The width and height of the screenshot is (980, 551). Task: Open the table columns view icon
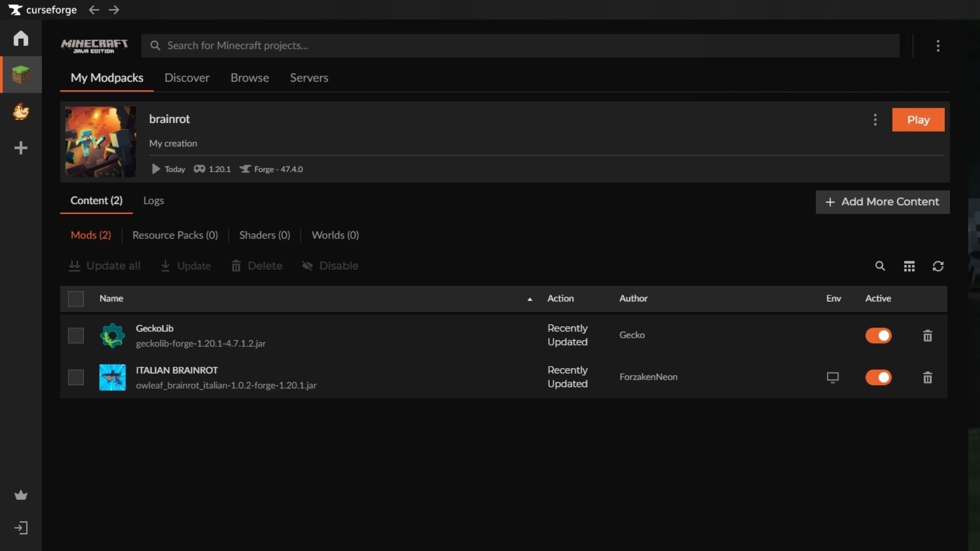pyautogui.click(x=909, y=266)
